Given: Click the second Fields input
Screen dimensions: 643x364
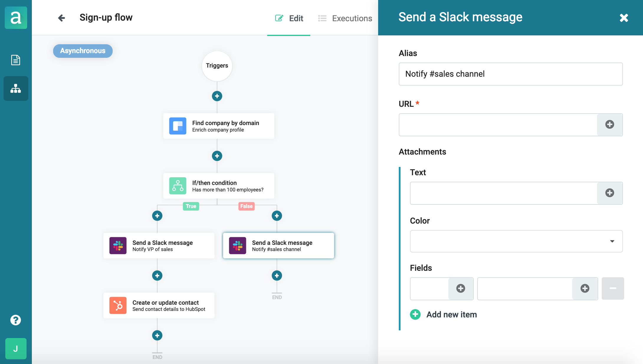Looking at the screenshot, I should pyautogui.click(x=525, y=289).
